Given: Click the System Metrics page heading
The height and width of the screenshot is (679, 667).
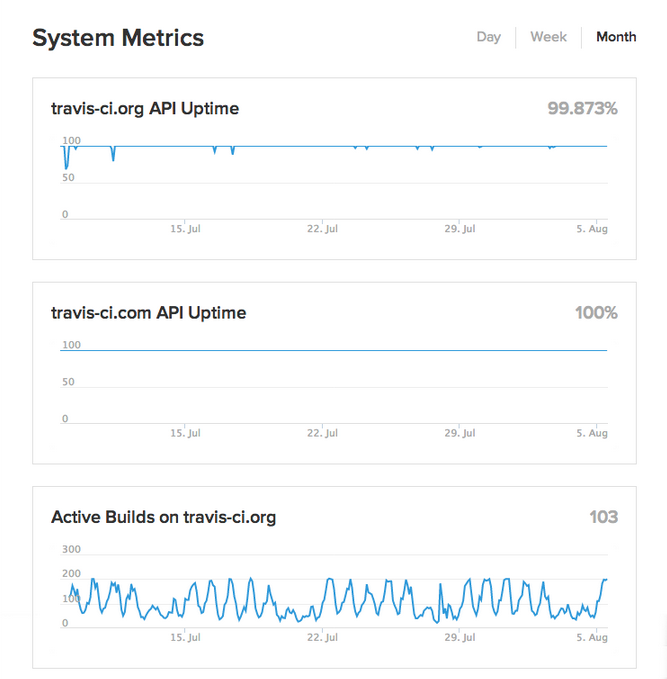Looking at the screenshot, I should pos(118,38).
